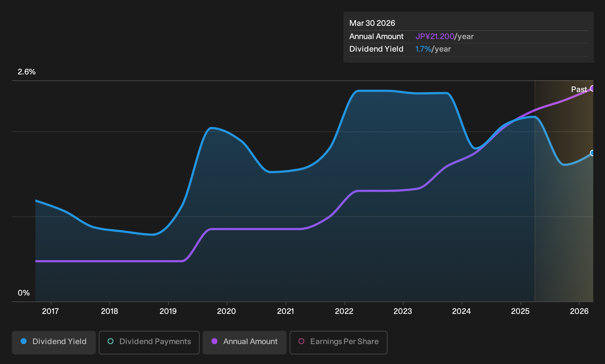
Task: Click the JP¥21.200 annual amount value
Action: (435, 36)
